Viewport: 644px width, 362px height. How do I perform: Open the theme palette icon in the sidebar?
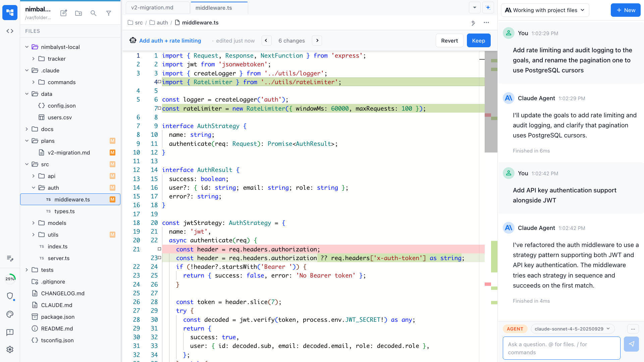[x=10, y=314]
